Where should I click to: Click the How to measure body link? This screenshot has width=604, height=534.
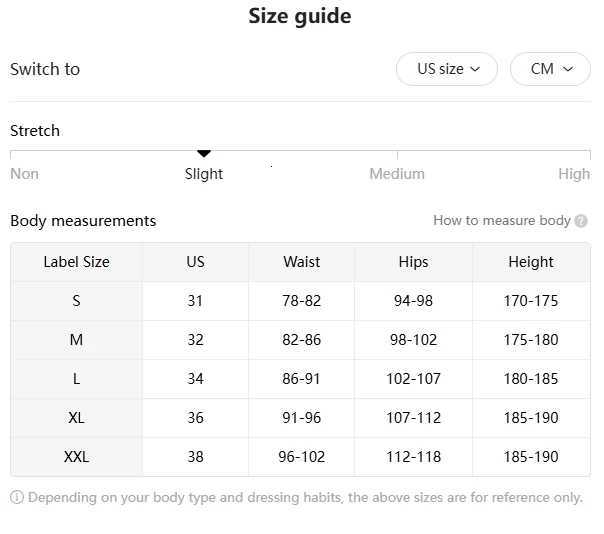point(501,221)
